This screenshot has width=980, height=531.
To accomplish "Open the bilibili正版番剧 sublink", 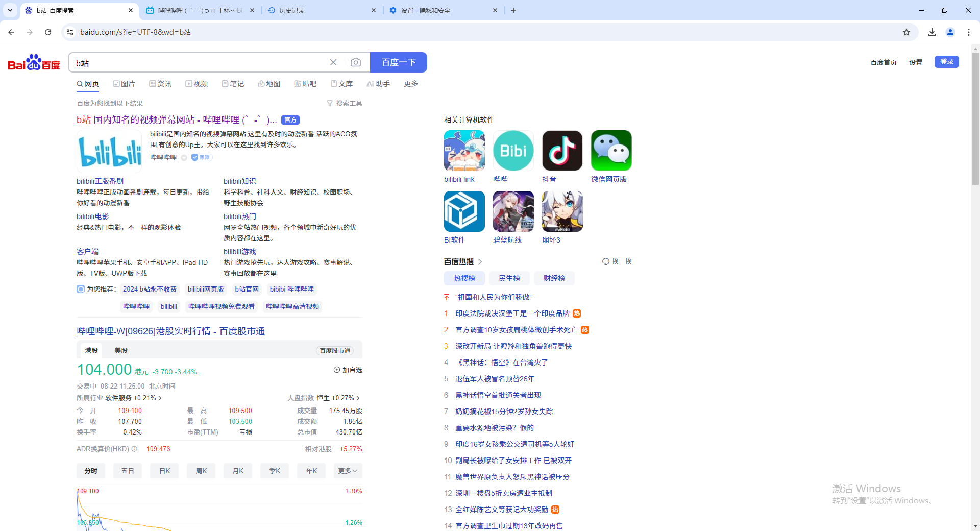I will (100, 181).
